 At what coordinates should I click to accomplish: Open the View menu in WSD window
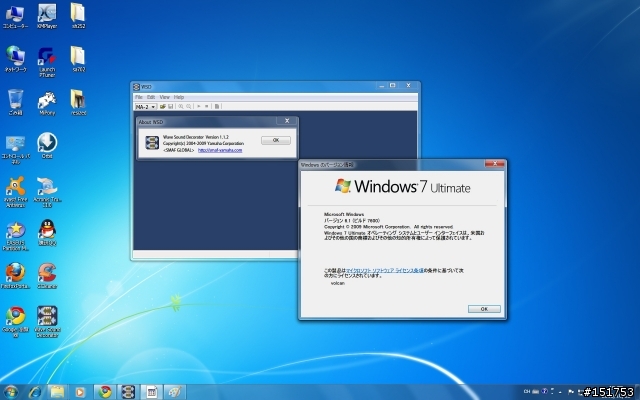click(164, 97)
